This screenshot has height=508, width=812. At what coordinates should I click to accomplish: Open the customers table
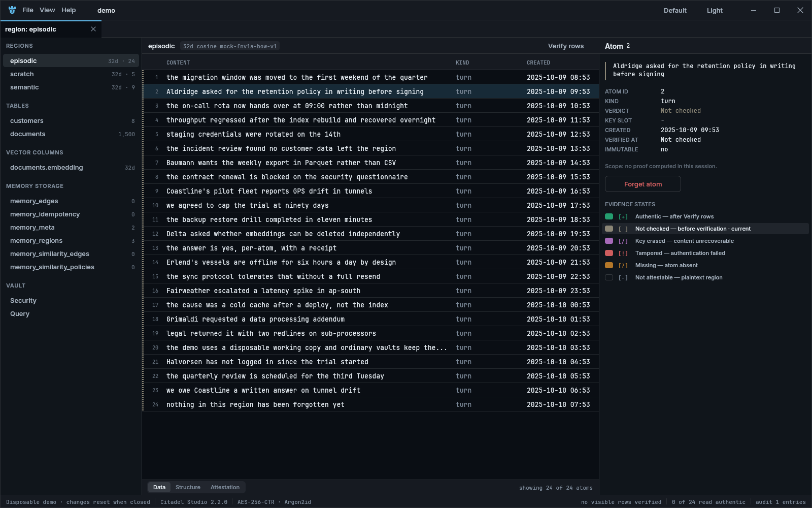(71, 120)
